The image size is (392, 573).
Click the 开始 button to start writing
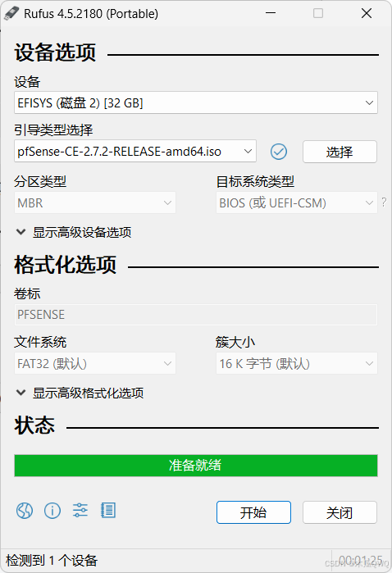click(x=253, y=512)
